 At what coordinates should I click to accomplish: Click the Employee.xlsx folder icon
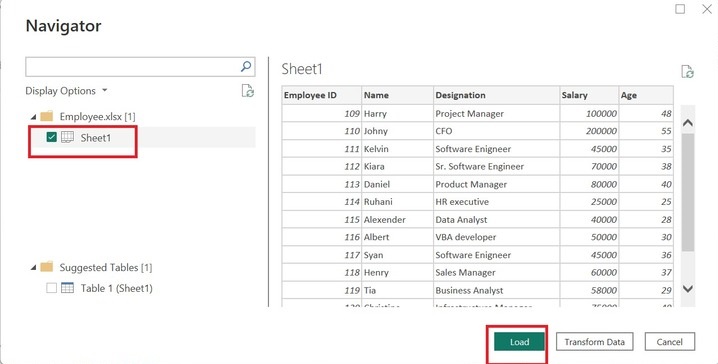47,116
